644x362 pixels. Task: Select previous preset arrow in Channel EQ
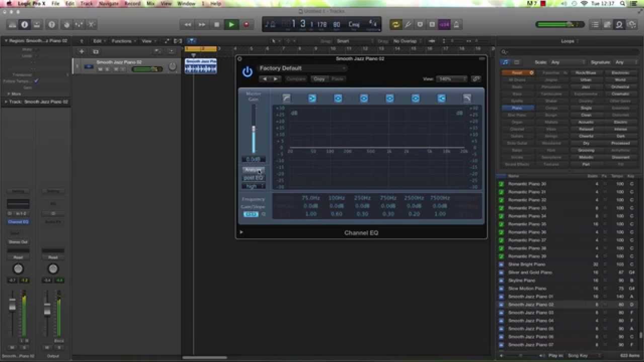pyautogui.click(x=265, y=79)
